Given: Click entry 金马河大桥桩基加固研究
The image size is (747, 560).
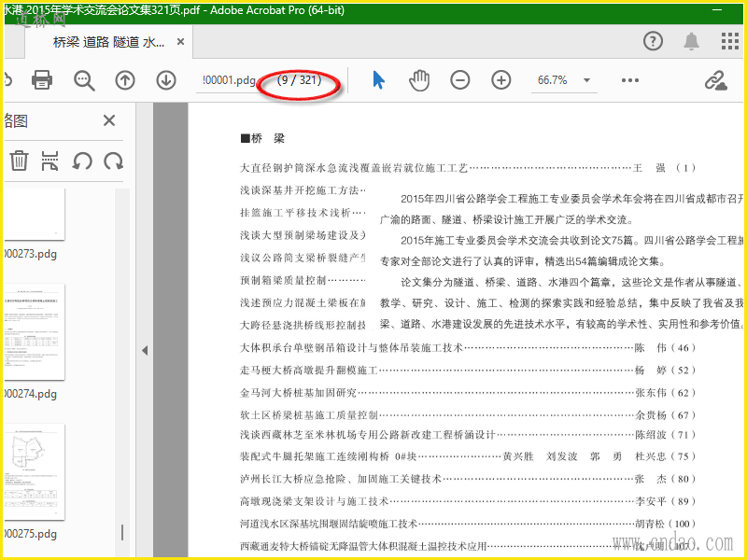Looking at the screenshot, I should click(298, 393).
